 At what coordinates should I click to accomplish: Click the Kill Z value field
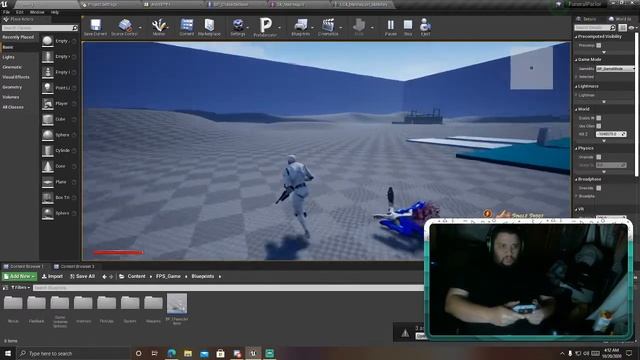pos(611,134)
